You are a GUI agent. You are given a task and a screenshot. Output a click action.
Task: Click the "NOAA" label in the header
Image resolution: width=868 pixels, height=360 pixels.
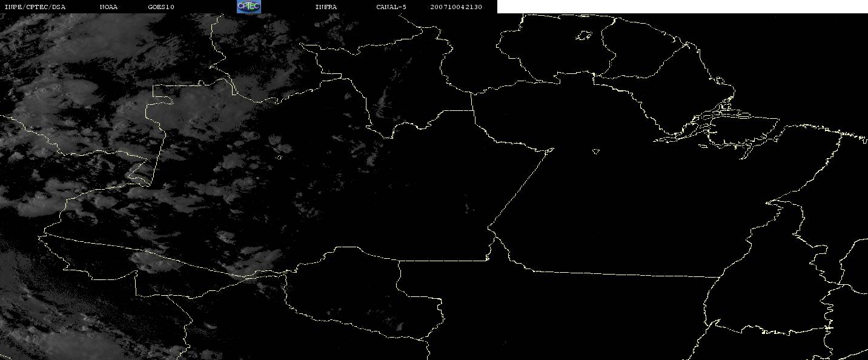click(108, 7)
